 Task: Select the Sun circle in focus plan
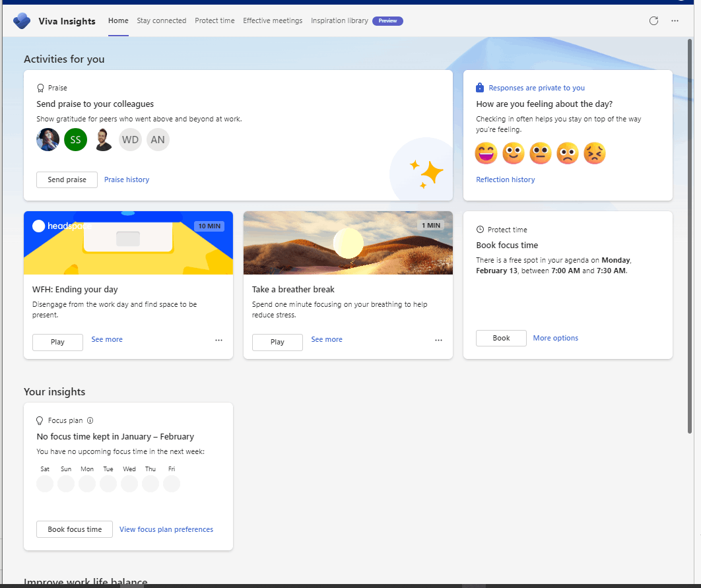pos(66,484)
